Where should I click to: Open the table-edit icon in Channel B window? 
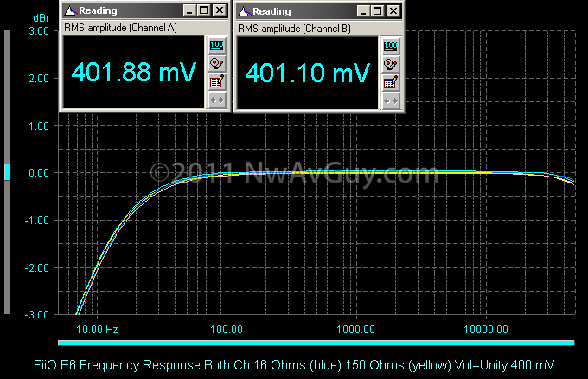(391, 82)
